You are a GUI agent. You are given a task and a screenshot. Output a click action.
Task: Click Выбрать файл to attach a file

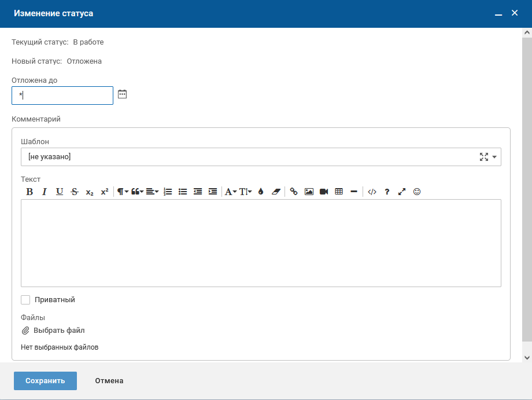(58, 331)
